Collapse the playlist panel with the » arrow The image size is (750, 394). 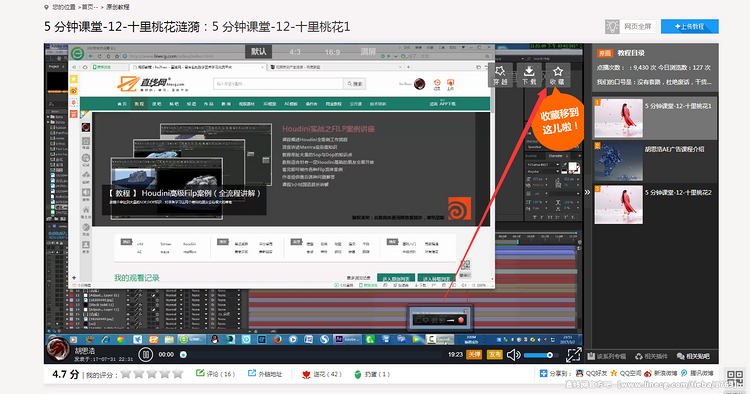587,192
